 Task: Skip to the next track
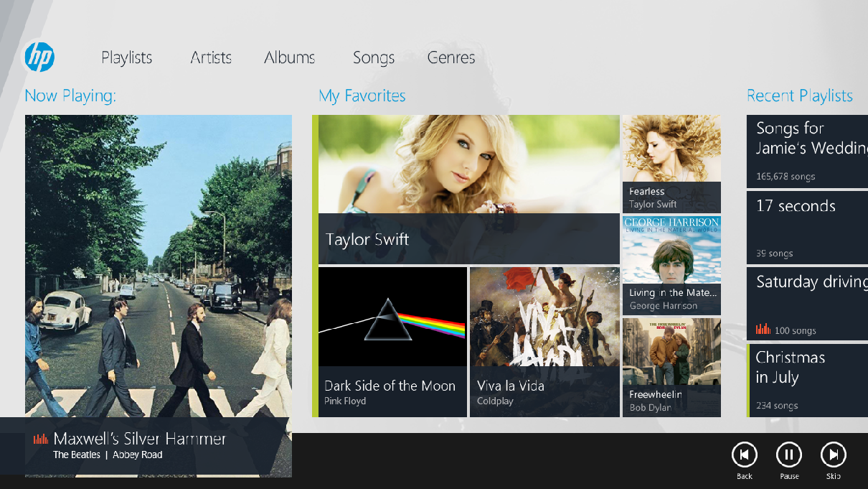834,455
